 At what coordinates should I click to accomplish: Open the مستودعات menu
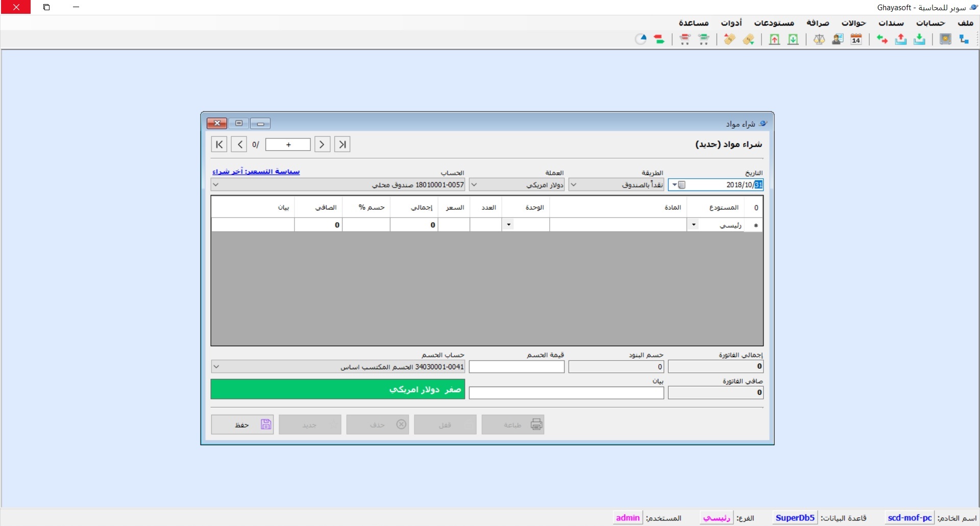(774, 23)
